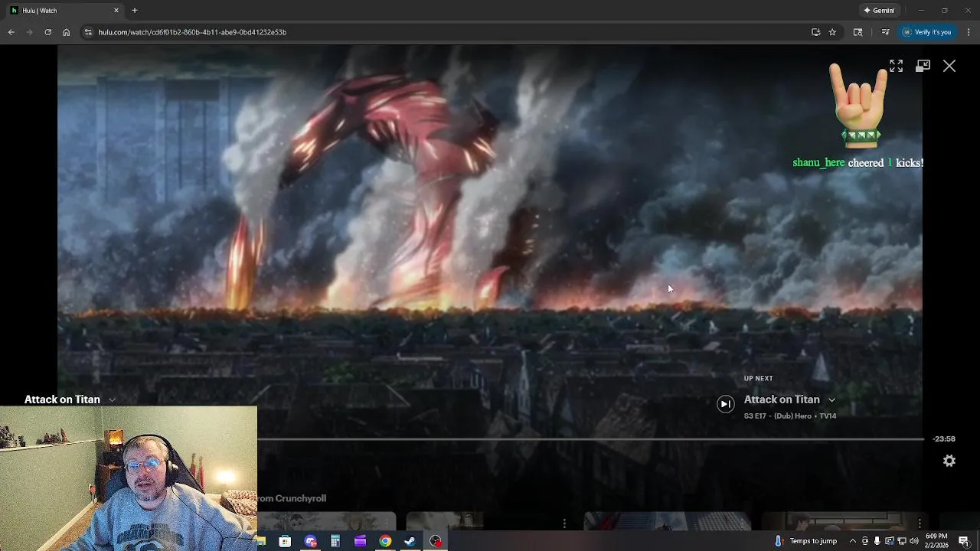
Task: Click the hulu.com address bar URL
Action: [192, 32]
